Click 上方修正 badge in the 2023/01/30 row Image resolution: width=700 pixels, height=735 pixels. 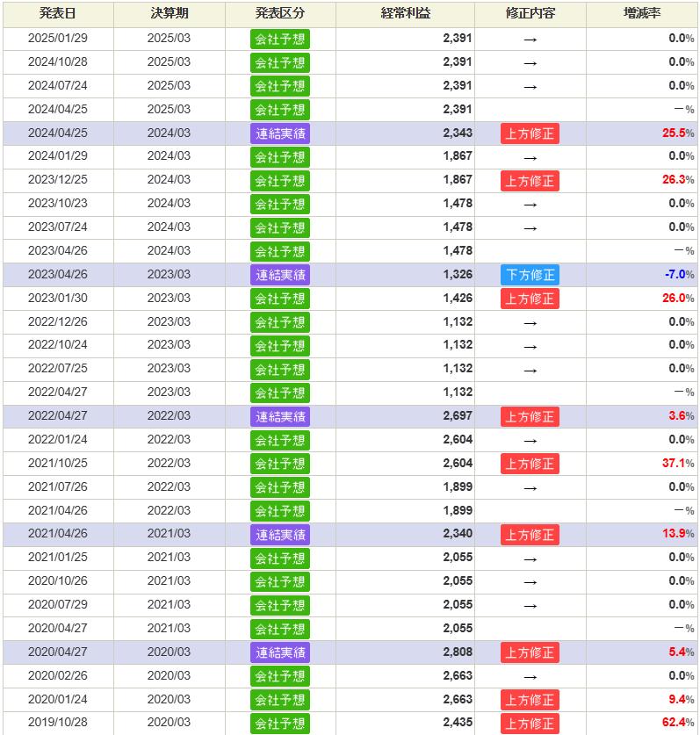pos(530,299)
